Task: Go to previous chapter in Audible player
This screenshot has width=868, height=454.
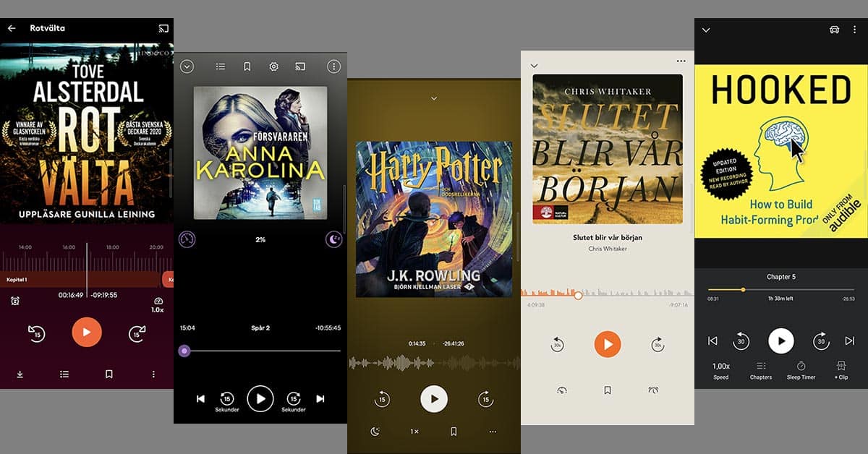Action: tap(712, 340)
